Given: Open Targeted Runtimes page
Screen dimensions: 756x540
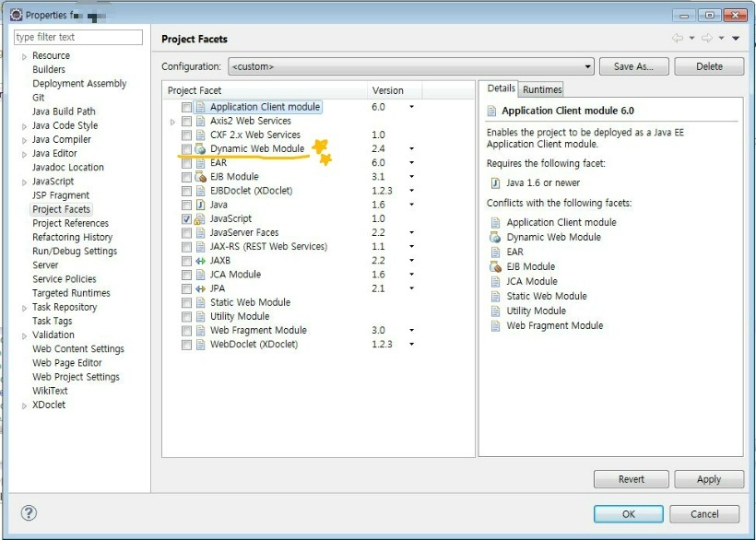Looking at the screenshot, I should 71,293.
